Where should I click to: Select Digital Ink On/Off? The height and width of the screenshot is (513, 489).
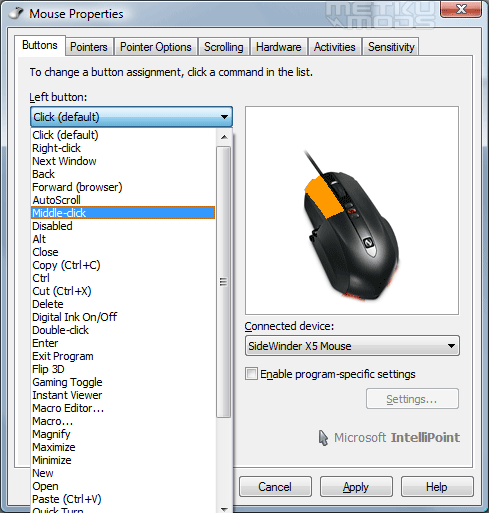coord(123,317)
